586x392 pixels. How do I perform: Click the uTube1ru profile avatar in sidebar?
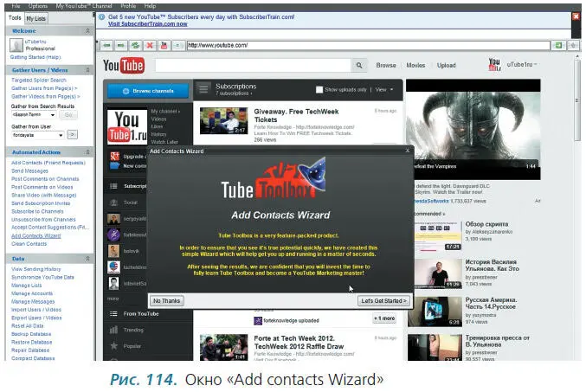[16, 46]
